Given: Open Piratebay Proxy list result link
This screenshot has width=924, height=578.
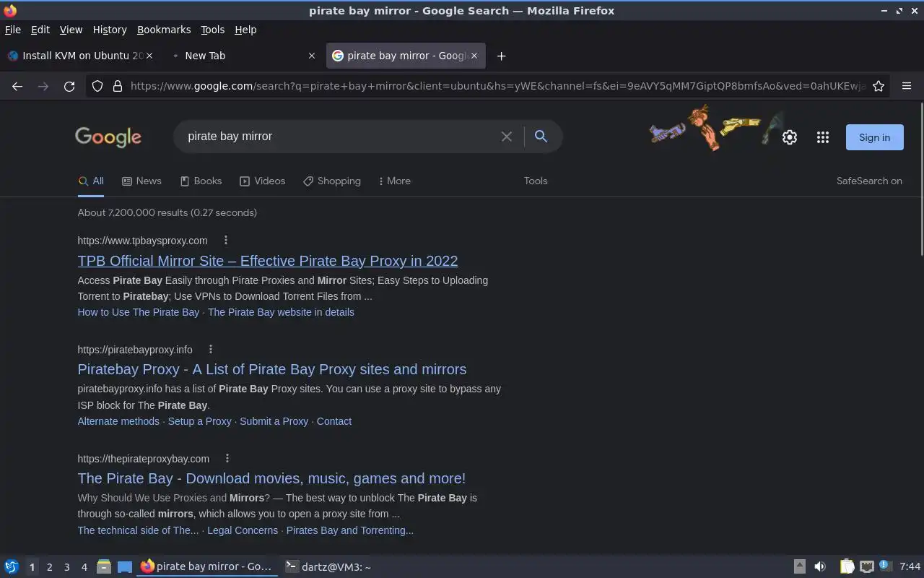Looking at the screenshot, I should click(x=272, y=369).
